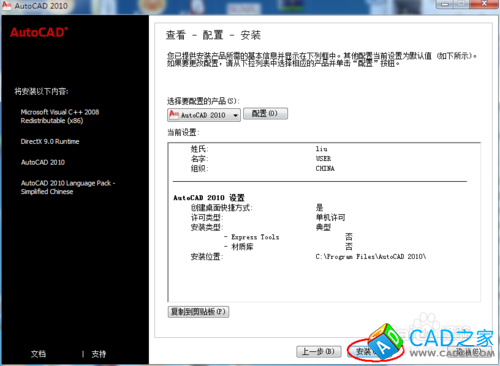Screen dimensions: 500x366
Task: Click the 'AutoCAD 2010 设置' heading
Action: (x=209, y=197)
